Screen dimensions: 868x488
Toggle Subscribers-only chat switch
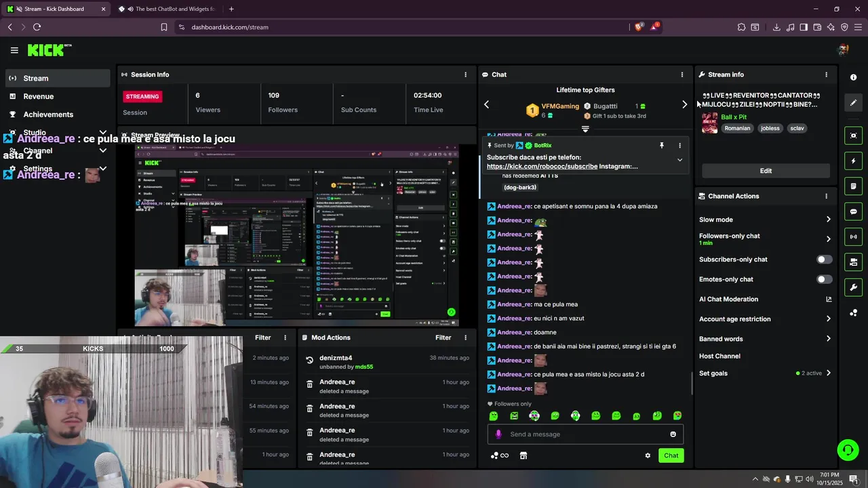pos(824,260)
